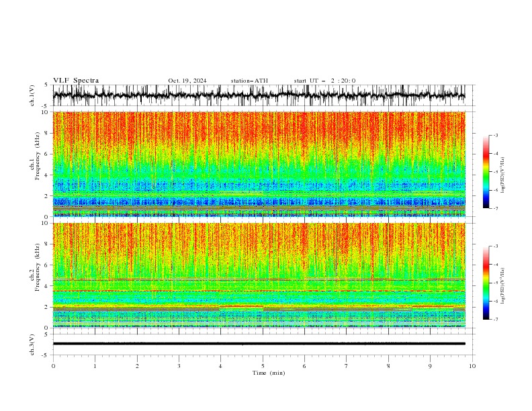Click the time axis tick label 4

[220, 366]
